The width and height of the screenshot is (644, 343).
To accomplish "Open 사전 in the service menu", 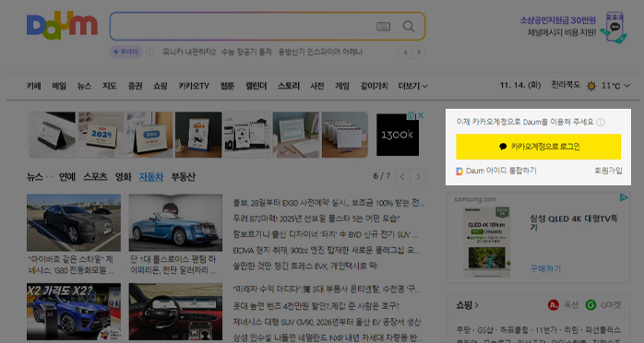I will 317,86.
